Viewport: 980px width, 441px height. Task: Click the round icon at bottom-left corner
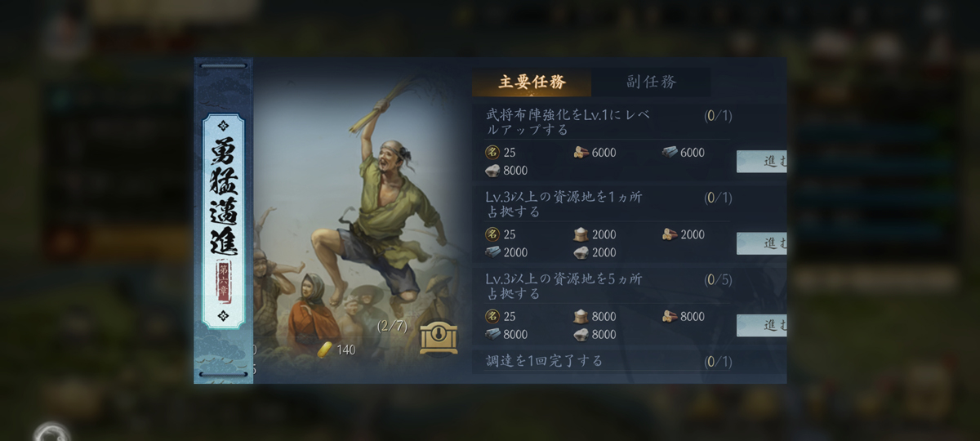click(x=51, y=433)
